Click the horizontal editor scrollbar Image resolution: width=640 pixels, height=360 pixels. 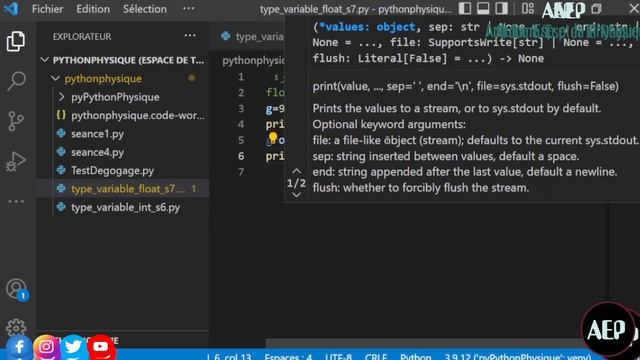(x=424, y=343)
